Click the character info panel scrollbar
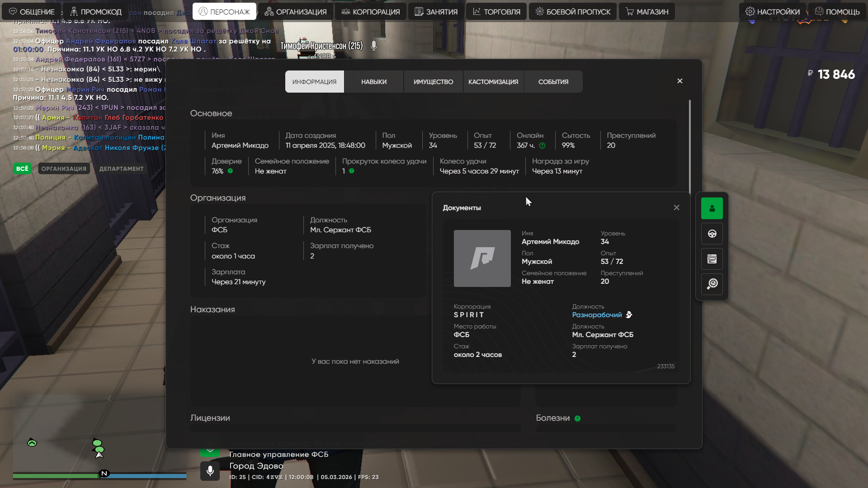The image size is (868, 488). tap(689, 145)
